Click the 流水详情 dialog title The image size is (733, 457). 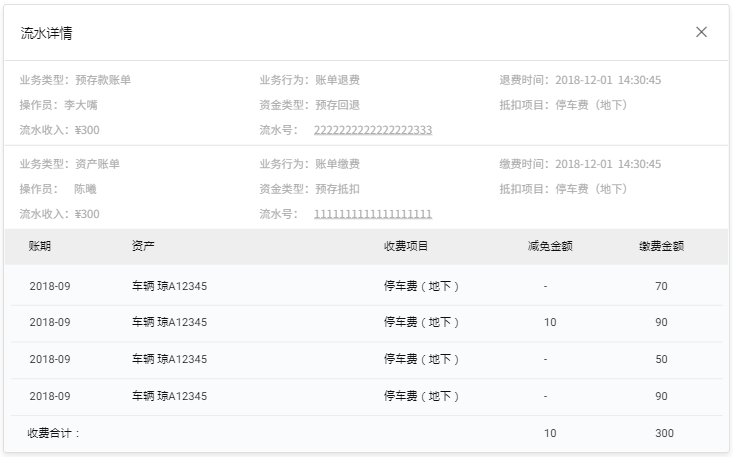[46, 33]
